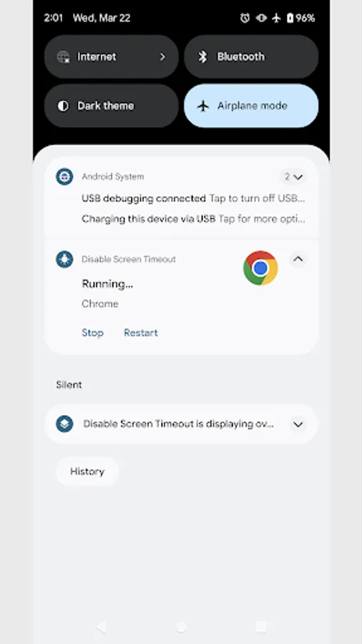Turn off Airplane mode tile
362x644 pixels.
tap(251, 106)
